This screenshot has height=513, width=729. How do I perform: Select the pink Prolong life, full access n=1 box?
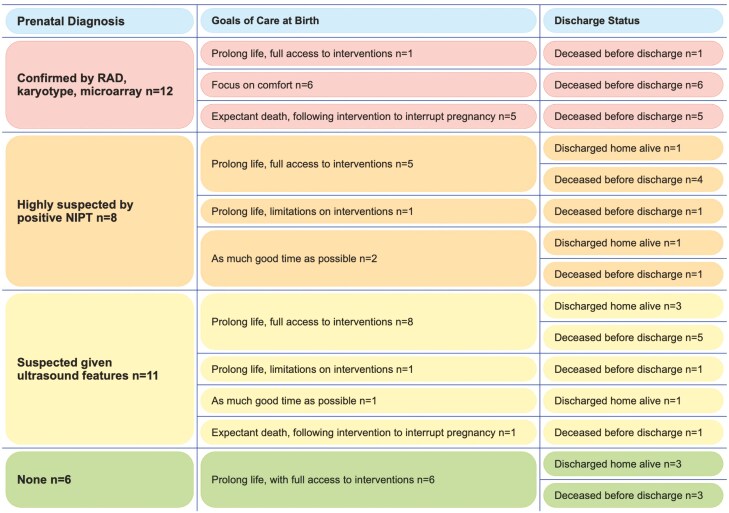367,53
